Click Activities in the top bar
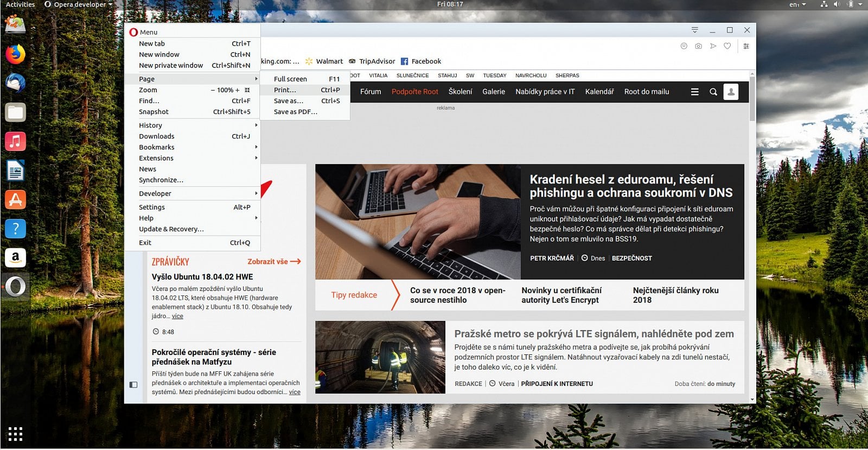The width and height of the screenshot is (868, 450). 20,4
